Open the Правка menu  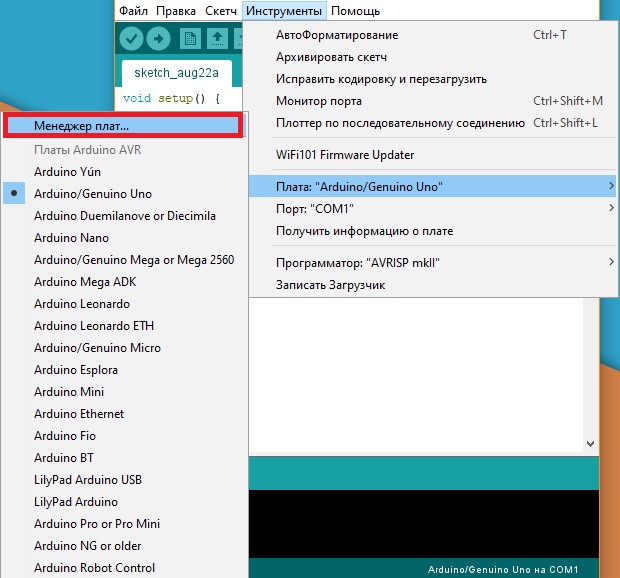point(176,11)
